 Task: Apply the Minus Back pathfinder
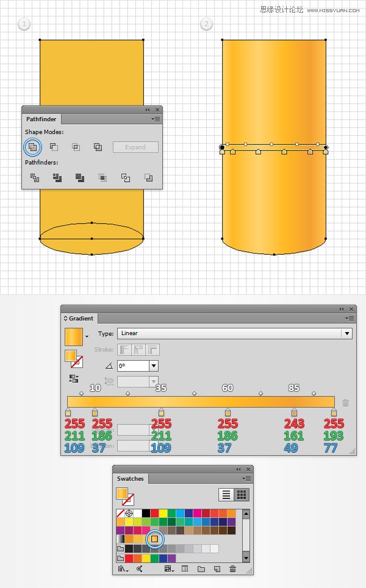148,178
